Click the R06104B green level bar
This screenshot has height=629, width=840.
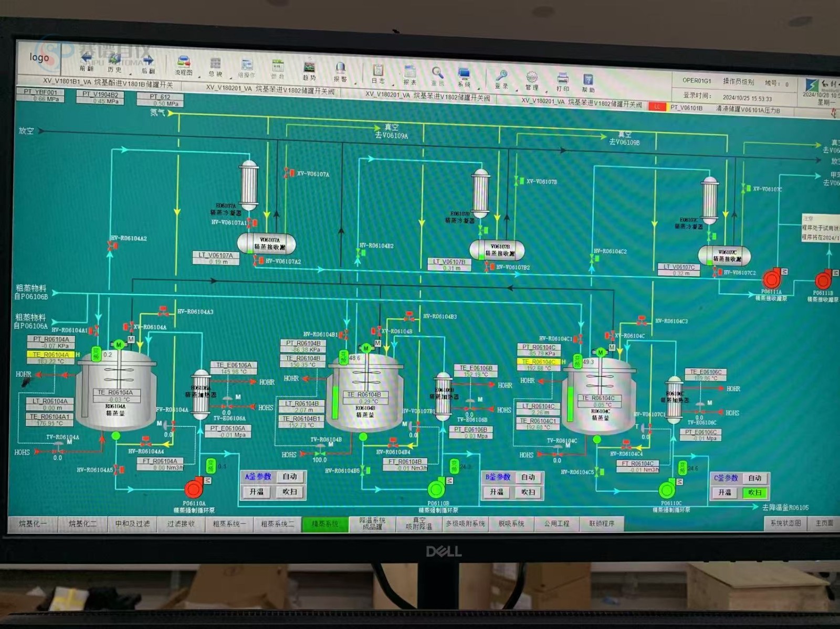point(335,402)
